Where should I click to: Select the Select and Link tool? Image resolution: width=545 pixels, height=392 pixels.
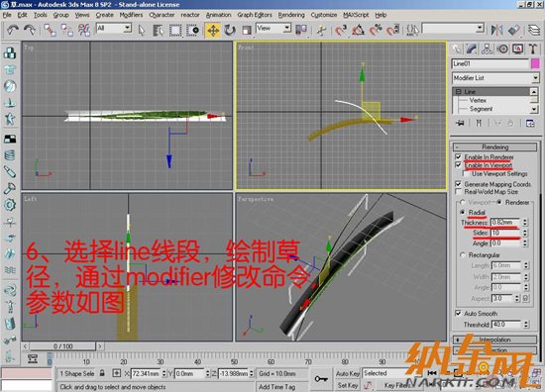pos(50,30)
